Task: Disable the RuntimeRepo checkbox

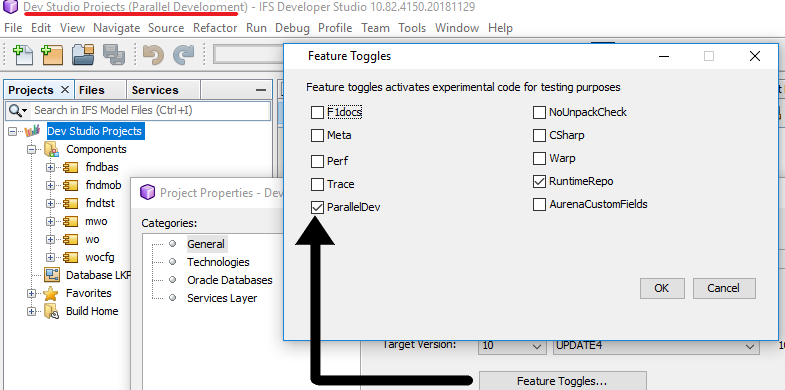Action: tap(539, 182)
